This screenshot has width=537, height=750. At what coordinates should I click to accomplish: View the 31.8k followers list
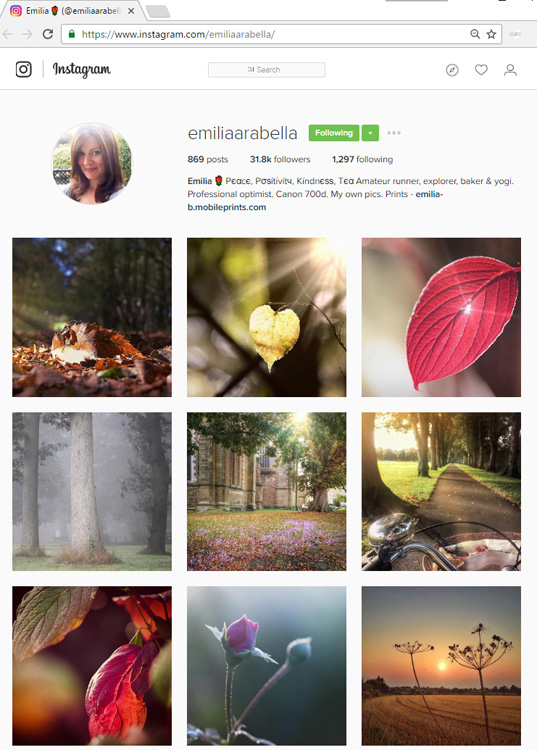point(280,159)
